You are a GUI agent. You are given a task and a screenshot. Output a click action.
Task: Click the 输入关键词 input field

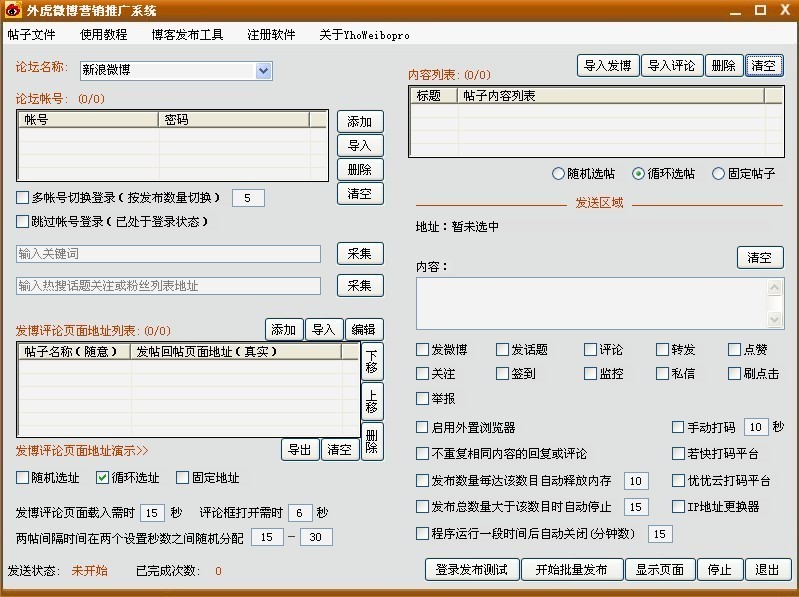click(168, 254)
